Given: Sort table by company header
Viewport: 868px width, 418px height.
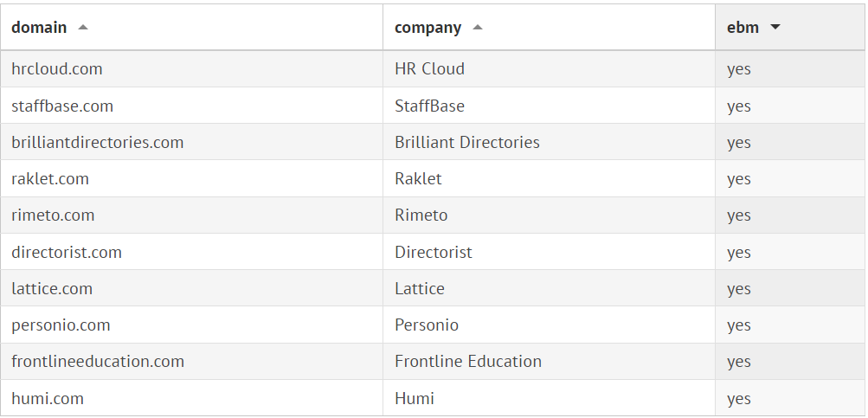Looking at the screenshot, I should click(x=428, y=28).
